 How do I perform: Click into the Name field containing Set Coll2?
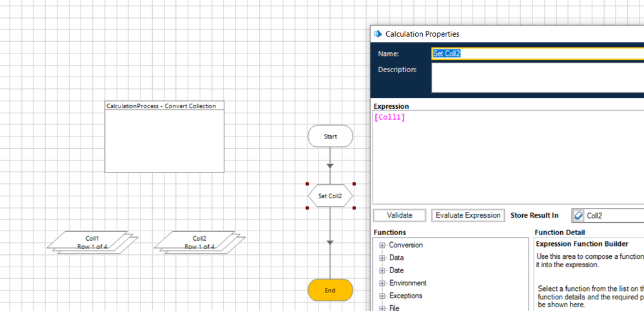click(535, 53)
